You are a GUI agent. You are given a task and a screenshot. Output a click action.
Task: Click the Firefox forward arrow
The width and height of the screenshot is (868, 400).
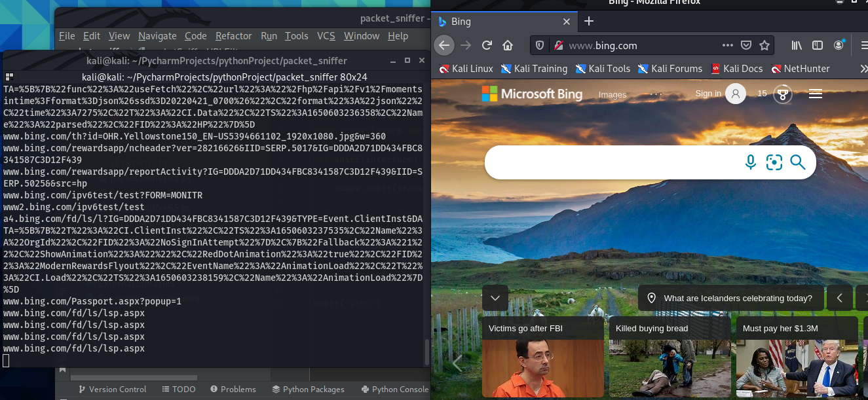466,45
